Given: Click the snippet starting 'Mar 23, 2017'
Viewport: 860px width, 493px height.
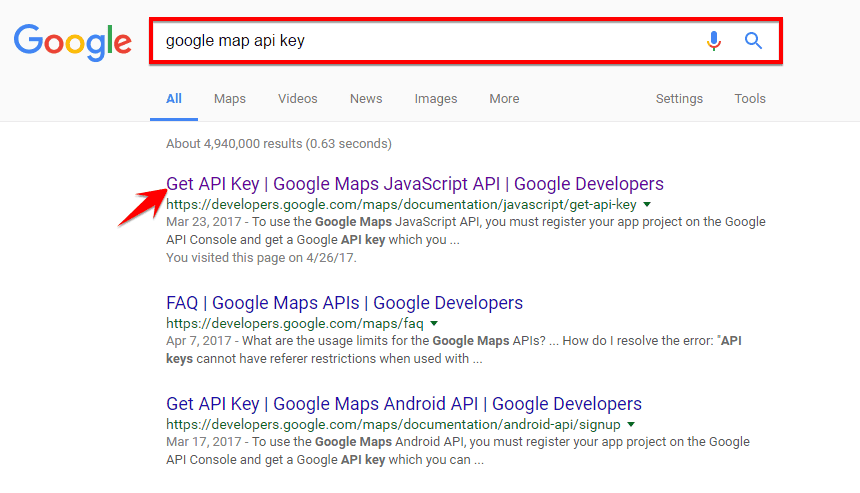Looking at the screenshot, I should pyautogui.click(x=466, y=231).
